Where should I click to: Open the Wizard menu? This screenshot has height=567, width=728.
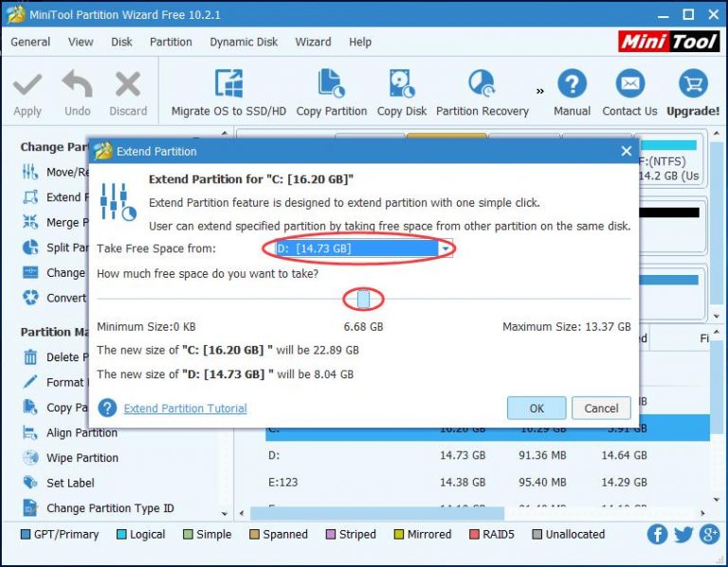coord(314,42)
